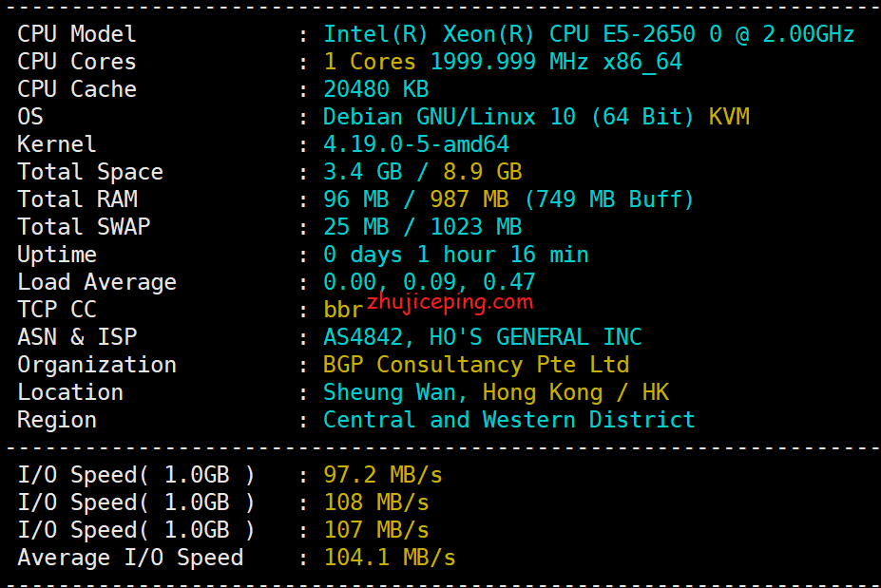
Task: Click the '1 Cores 1999.999 MHz x86_64' value
Action: tap(503, 62)
